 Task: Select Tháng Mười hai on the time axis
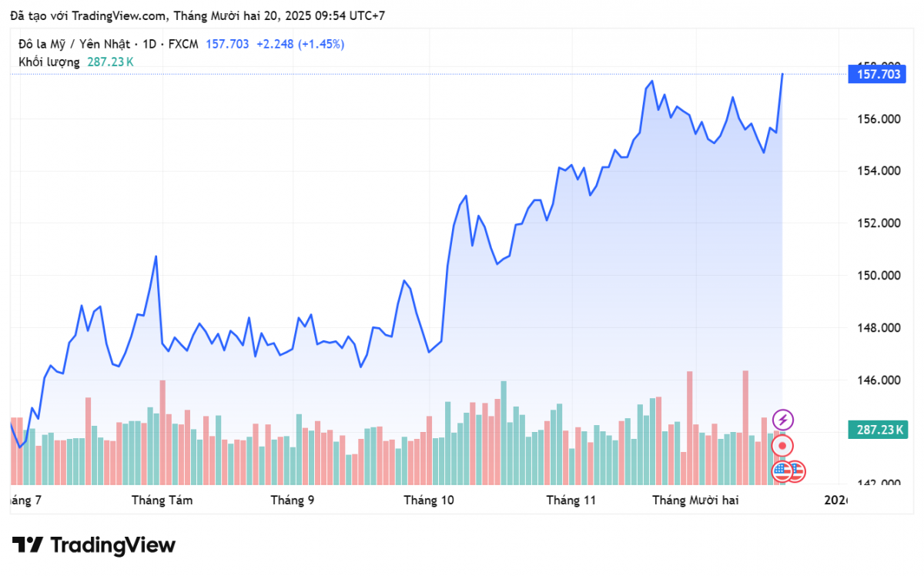695,501
